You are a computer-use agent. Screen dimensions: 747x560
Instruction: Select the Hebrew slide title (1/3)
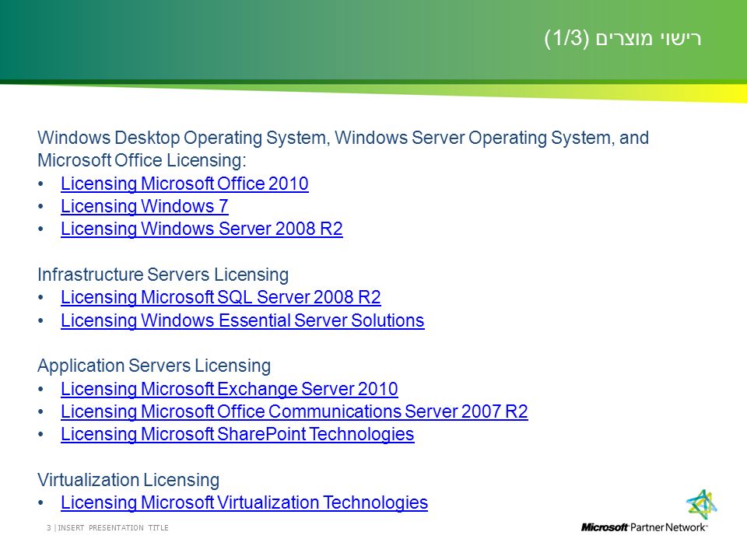[x=622, y=38]
